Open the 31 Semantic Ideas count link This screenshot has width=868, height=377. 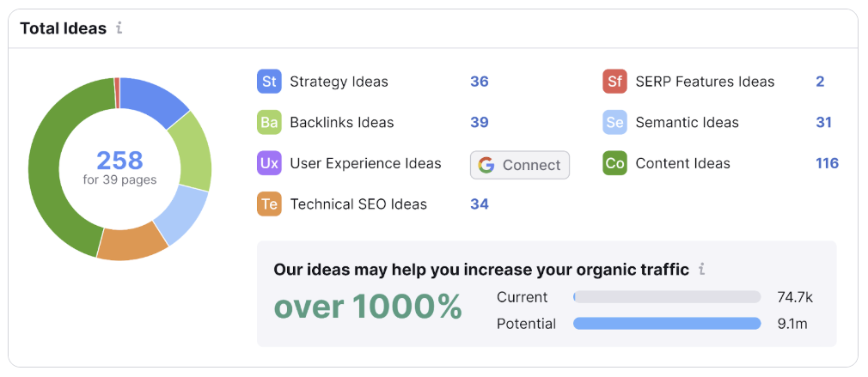pos(823,122)
